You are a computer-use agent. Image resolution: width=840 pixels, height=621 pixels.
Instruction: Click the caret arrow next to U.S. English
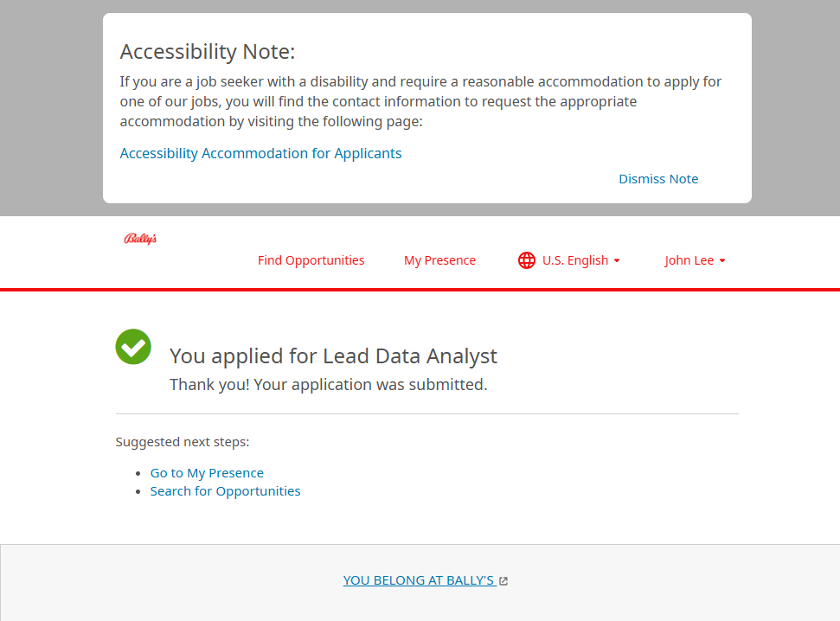pos(617,261)
